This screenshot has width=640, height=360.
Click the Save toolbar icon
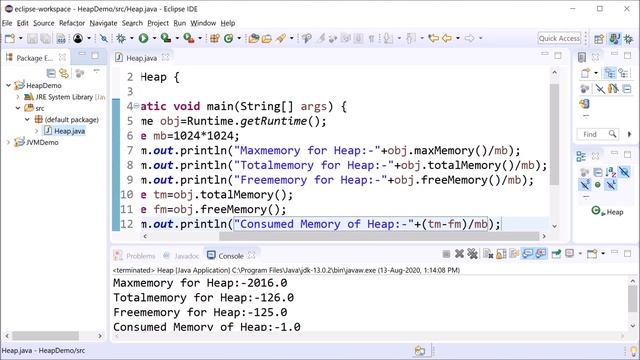pyautogui.click(x=32, y=38)
